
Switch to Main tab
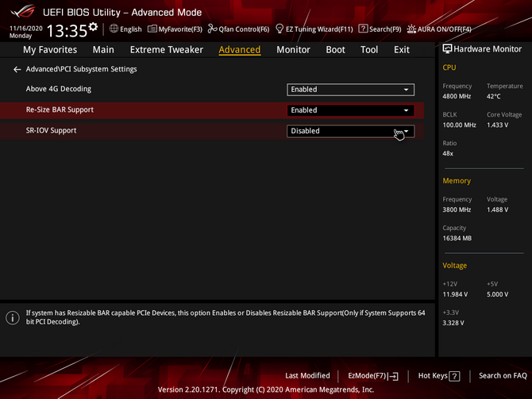pos(103,50)
